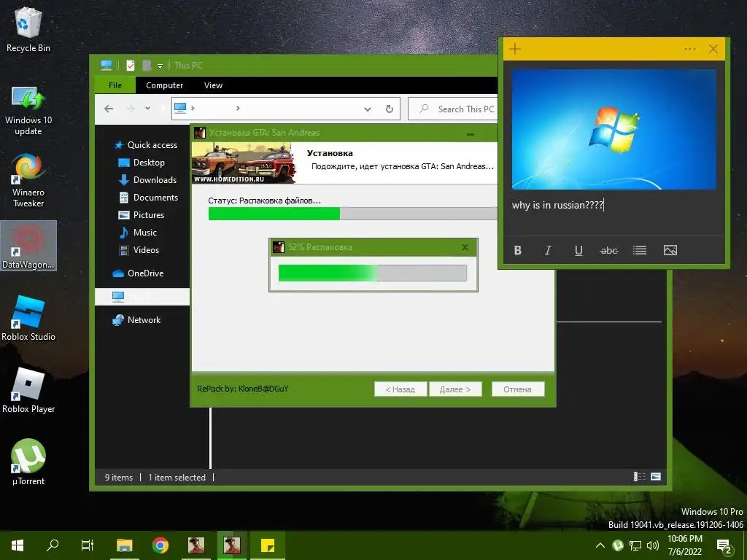Open Desktop in navigation pane
Screen dimensions: 747x560
[x=142, y=163]
